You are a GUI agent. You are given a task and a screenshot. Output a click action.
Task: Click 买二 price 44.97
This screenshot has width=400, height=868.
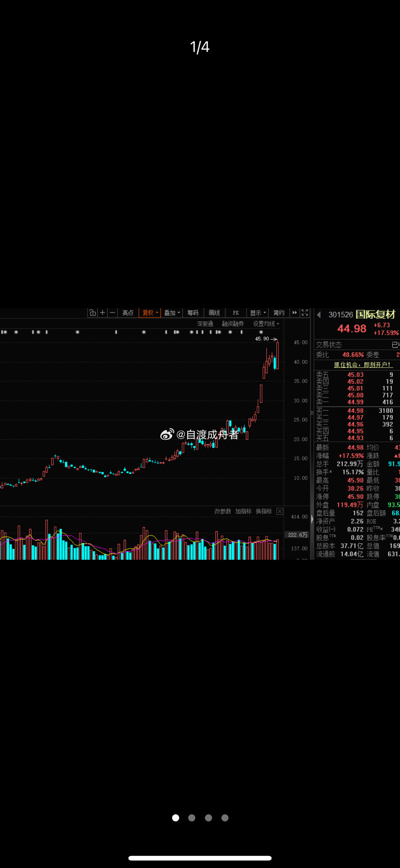(x=355, y=418)
